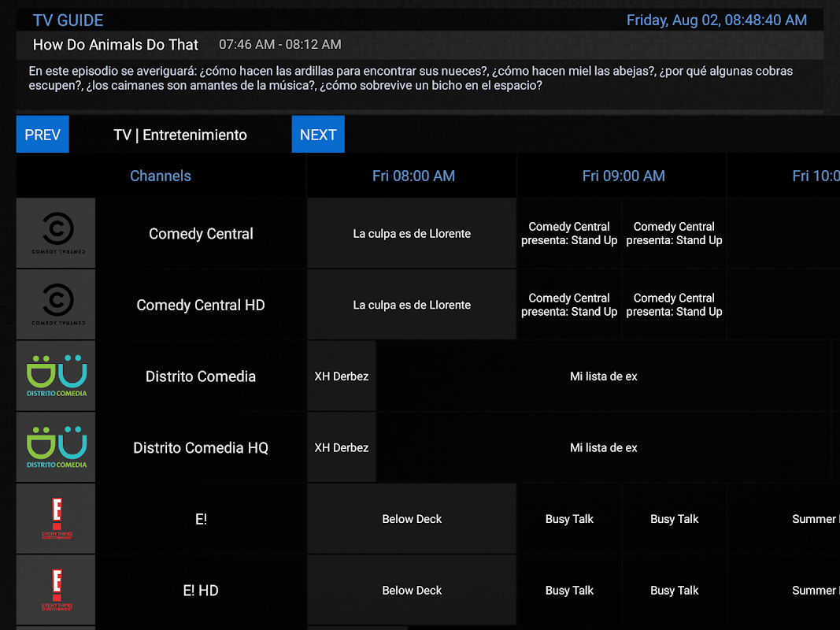Click the How Do Animals Do That title

click(x=116, y=44)
